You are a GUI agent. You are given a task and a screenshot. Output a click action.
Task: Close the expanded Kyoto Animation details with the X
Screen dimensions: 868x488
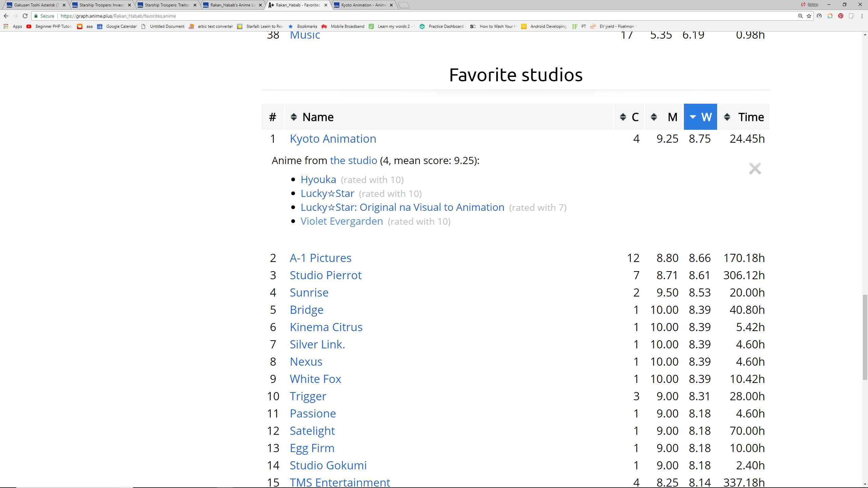pyautogui.click(x=755, y=168)
